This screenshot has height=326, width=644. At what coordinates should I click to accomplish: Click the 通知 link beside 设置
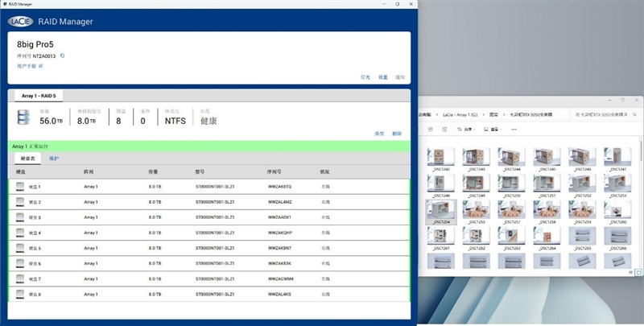(400, 77)
